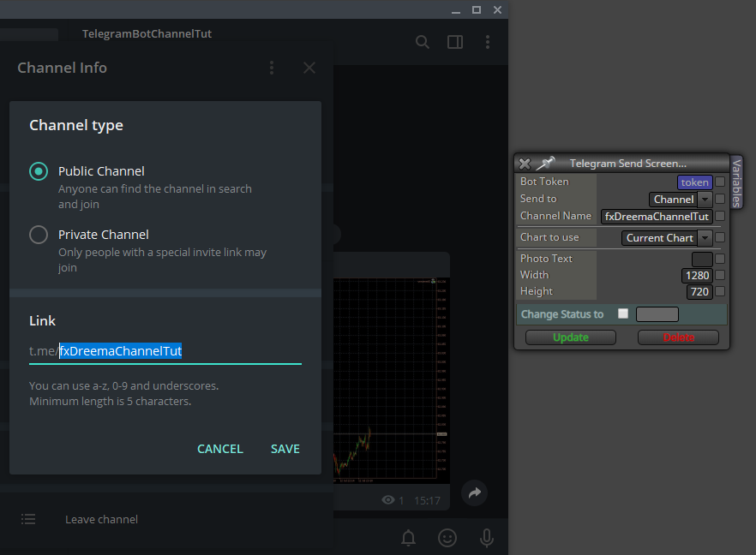Edit the Width value 1280
This screenshot has width=756, height=555.
697,276
